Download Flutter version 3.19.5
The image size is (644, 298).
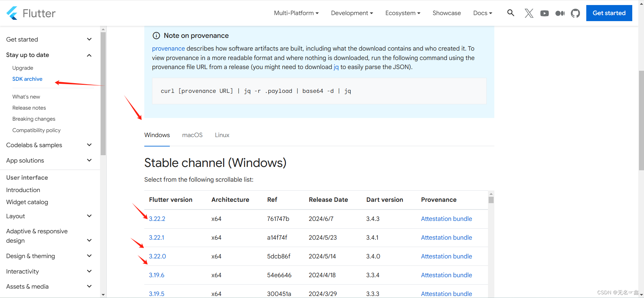[157, 294]
